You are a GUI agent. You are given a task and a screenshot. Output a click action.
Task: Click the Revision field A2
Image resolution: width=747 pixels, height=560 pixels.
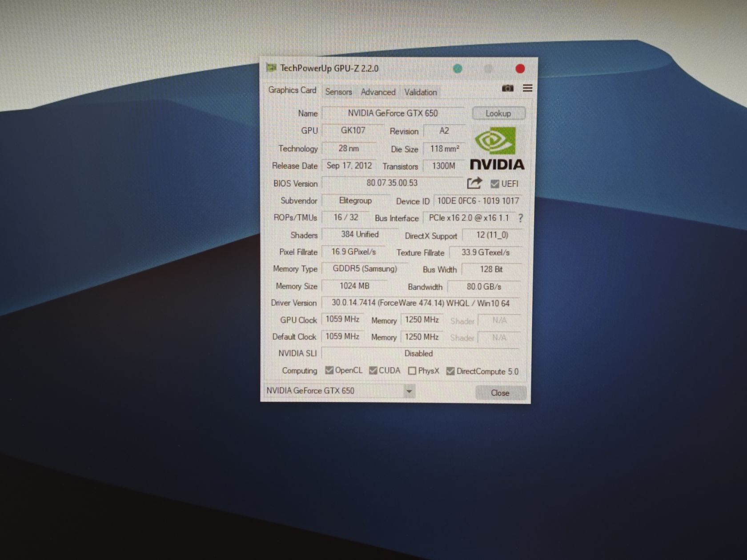444,131
